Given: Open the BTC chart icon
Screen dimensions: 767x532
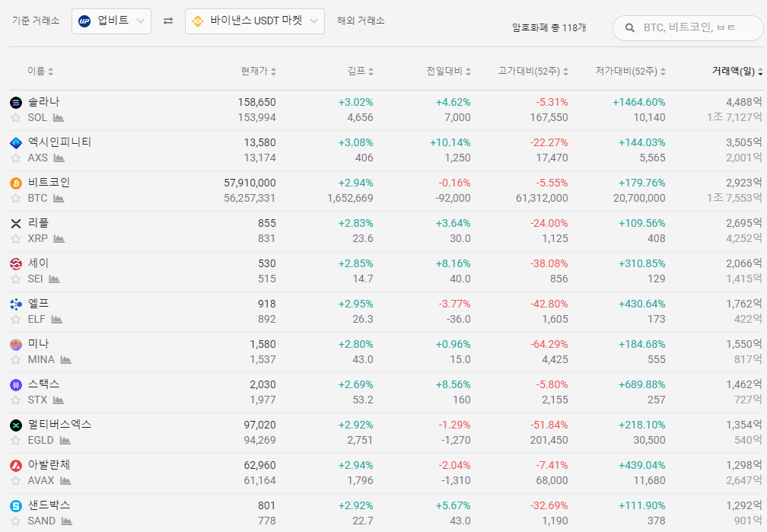Looking at the screenshot, I should point(59,198).
